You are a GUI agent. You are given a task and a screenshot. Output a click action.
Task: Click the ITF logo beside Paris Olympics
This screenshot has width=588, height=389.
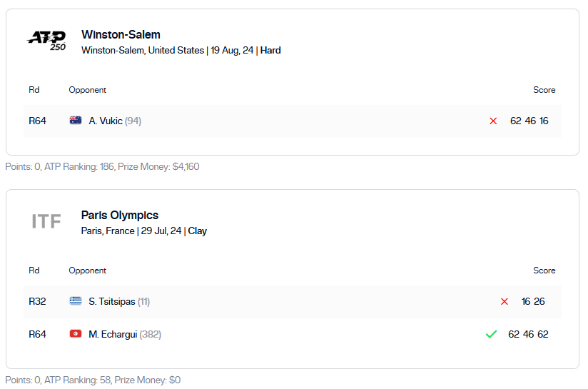click(46, 221)
